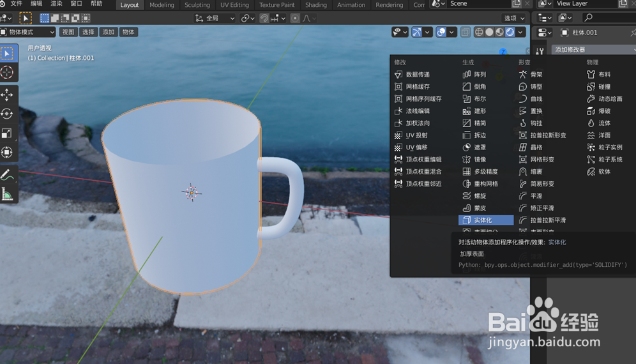The width and height of the screenshot is (636, 364).
Task: Open the 物体模式 mode dropdown
Action: pos(27,32)
